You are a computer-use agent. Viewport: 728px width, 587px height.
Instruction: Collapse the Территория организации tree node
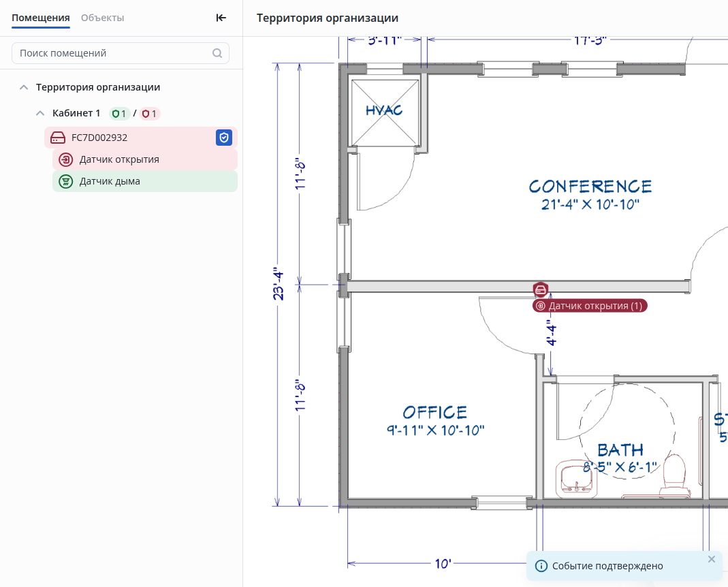click(x=24, y=88)
